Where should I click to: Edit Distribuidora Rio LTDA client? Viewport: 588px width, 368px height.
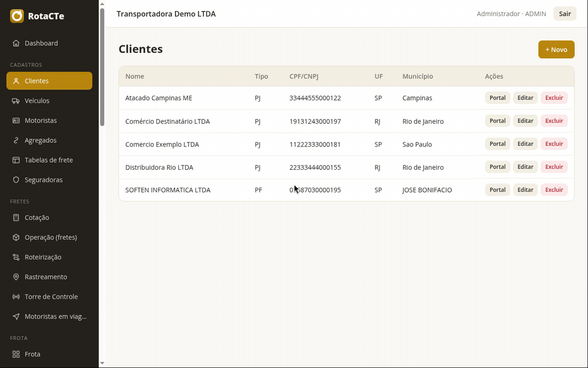click(526, 167)
